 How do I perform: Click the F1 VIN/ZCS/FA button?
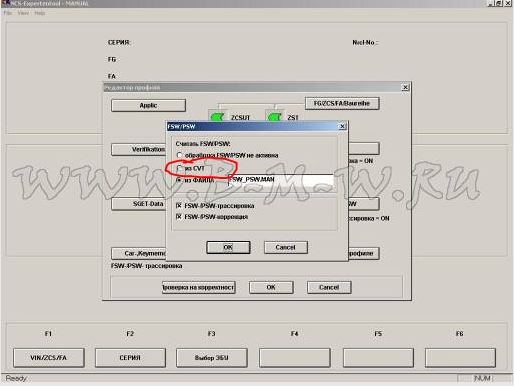49,358
